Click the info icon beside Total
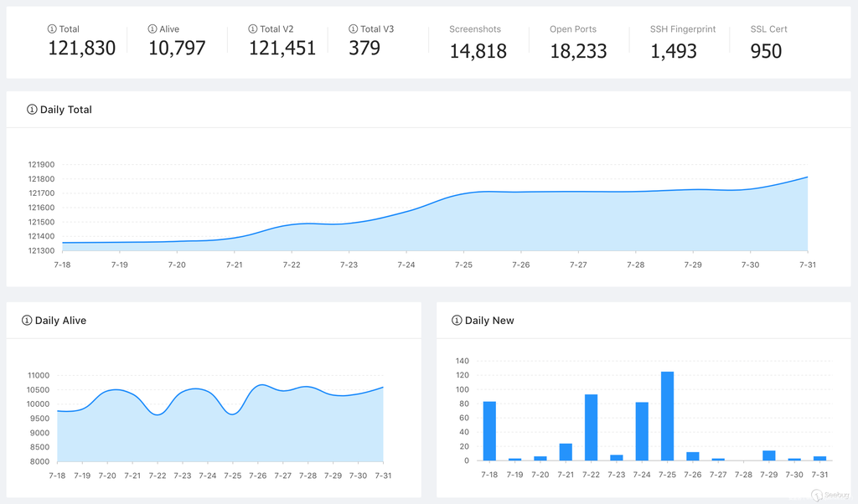This screenshot has height=504, width=858. click(x=52, y=29)
